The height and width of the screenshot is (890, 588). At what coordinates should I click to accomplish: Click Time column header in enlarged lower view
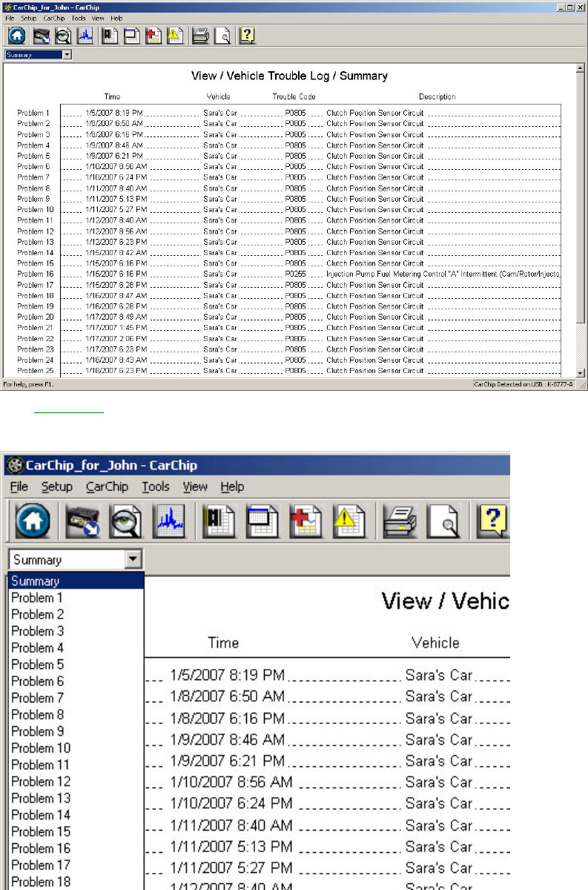click(x=223, y=643)
